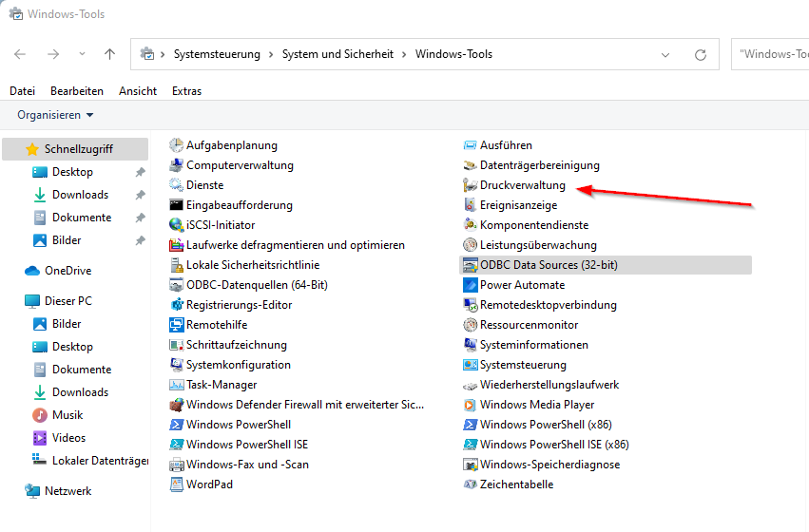809x532 pixels.
Task: Open Windows PowerShell ISE (x86) label
Action: (554, 445)
